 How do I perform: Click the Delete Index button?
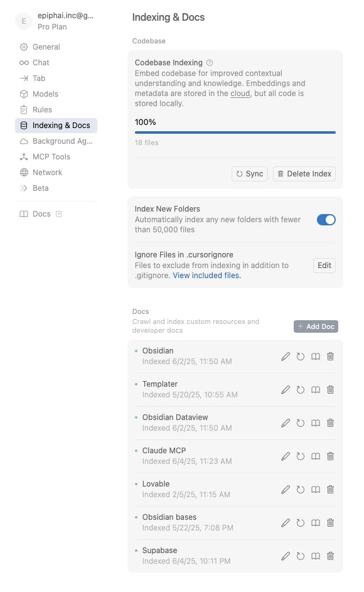tap(304, 174)
